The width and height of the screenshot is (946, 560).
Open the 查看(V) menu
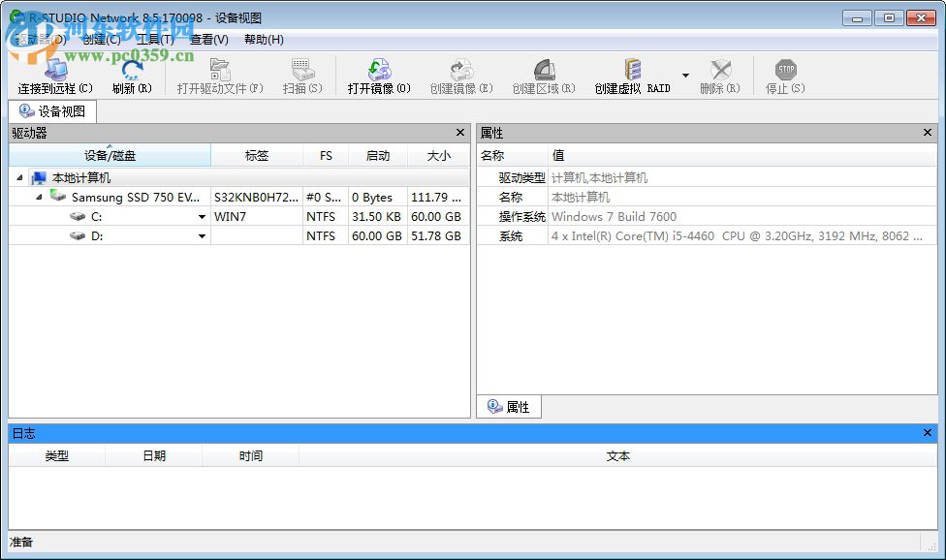205,40
